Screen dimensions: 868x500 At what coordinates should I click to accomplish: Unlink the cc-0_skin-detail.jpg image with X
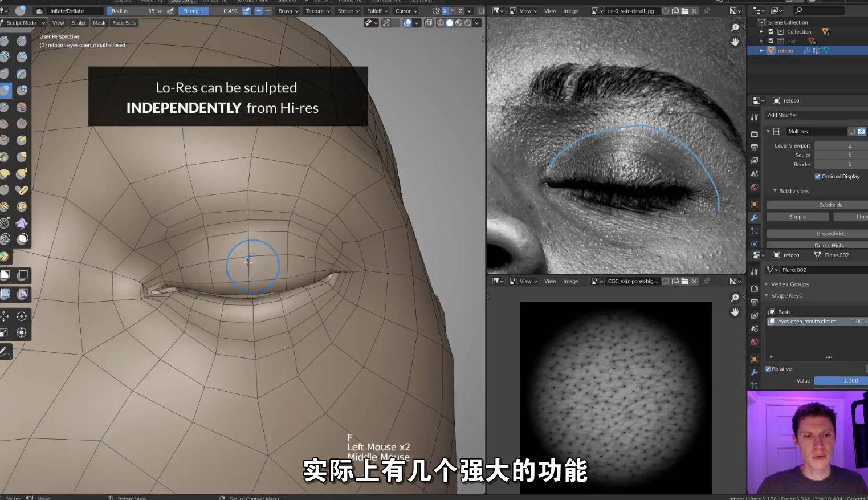click(x=695, y=11)
